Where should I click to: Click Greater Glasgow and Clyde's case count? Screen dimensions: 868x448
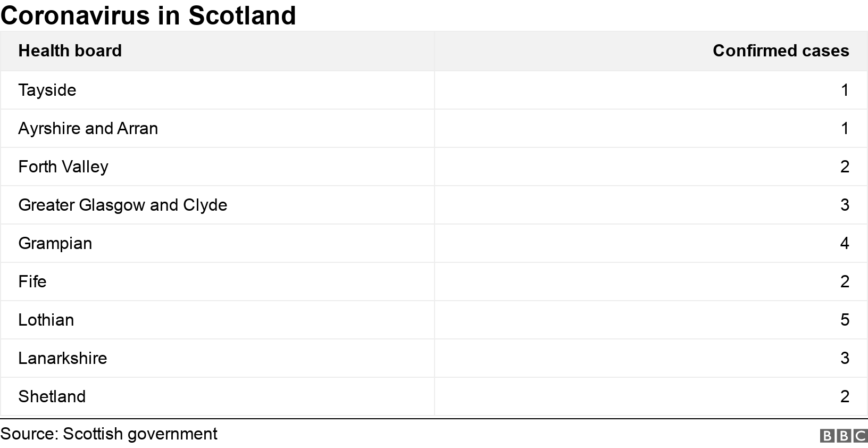(x=845, y=205)
